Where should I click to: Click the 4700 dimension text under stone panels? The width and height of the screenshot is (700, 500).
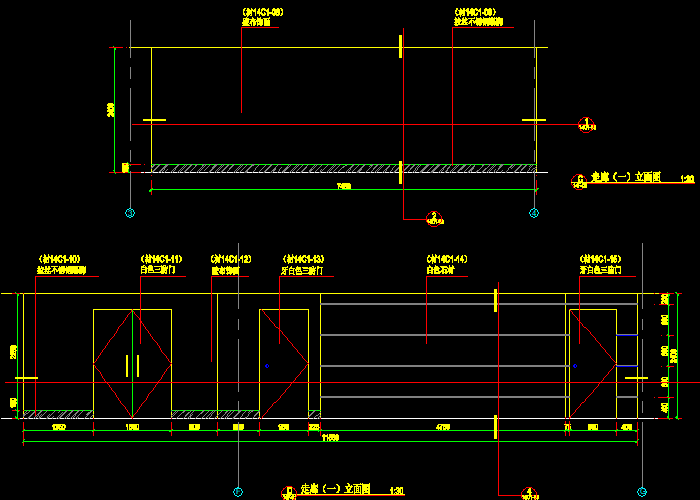pyautogui.click(x=441, y=427)
